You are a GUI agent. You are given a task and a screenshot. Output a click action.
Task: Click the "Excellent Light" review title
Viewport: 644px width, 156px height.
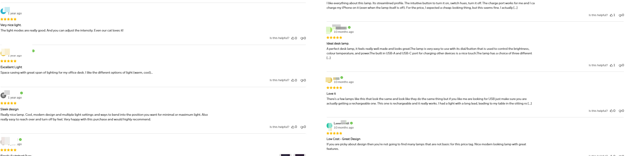(x=11, y=67)
